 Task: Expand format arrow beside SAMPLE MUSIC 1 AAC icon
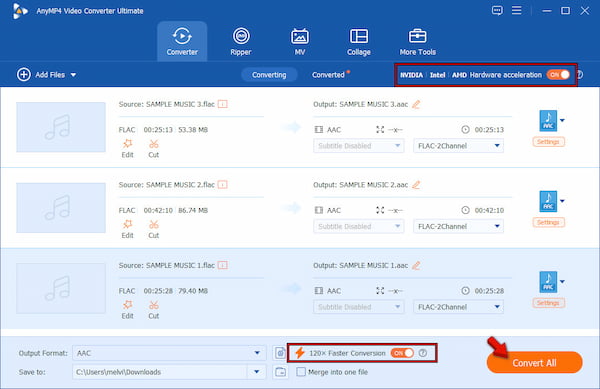pyautogui.click(x=562, y=282)
